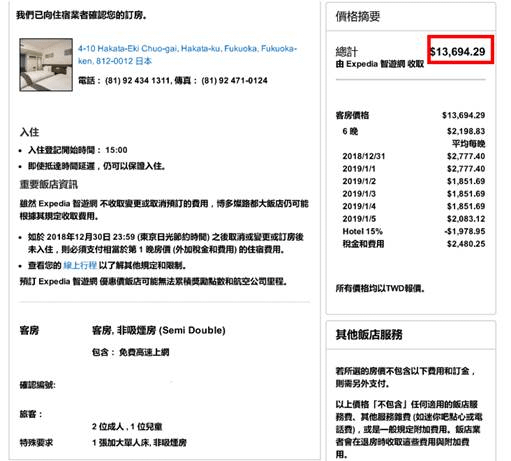The image size is (511, 461).
Task: Click the hotel phone number (81) 92 434 1311
Action: [x=137, y=80]
